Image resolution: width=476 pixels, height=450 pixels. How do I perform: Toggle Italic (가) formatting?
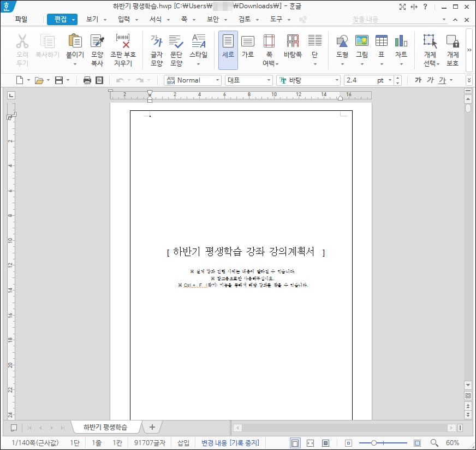coord(430,80)
